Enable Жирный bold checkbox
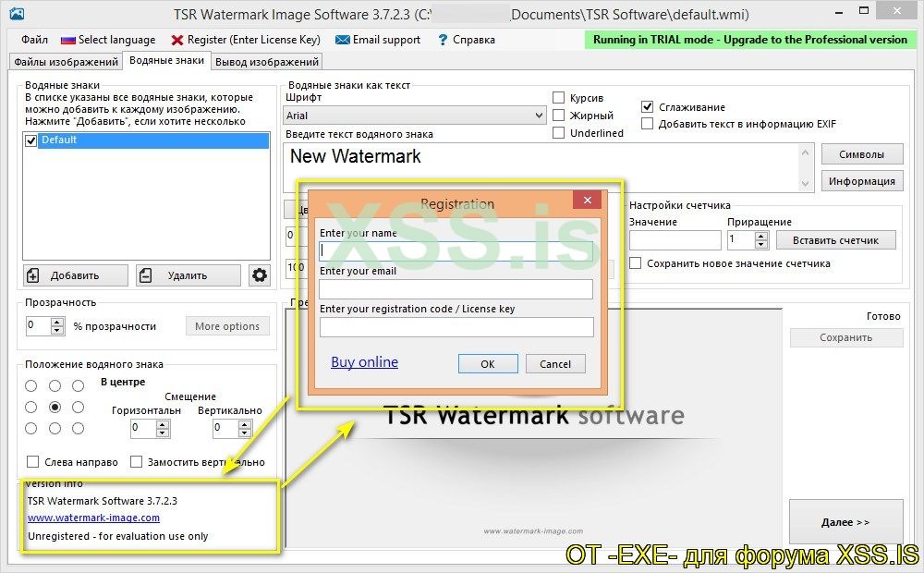The width and height of the screenshot is (924, 573). click(559, 115)
